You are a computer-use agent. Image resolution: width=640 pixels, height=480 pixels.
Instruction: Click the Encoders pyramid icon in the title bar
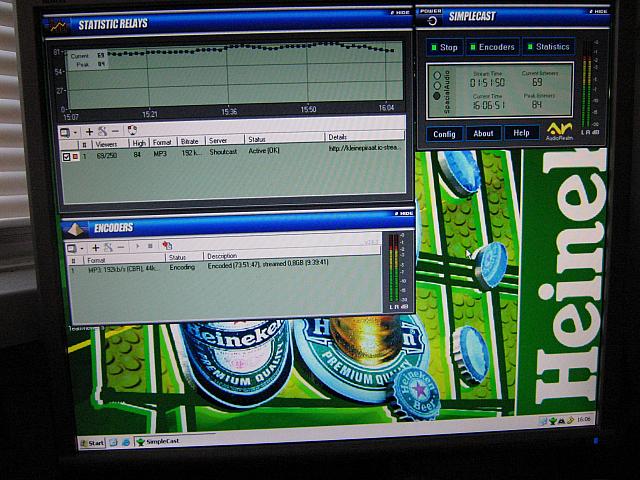[76, 229]
